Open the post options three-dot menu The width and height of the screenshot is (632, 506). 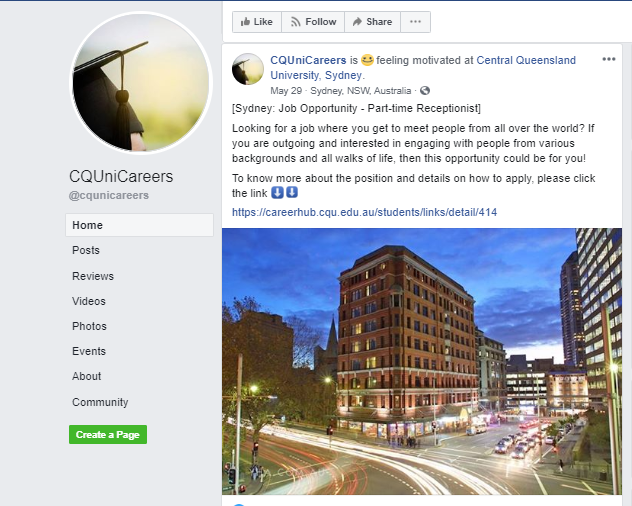[609, 59]
